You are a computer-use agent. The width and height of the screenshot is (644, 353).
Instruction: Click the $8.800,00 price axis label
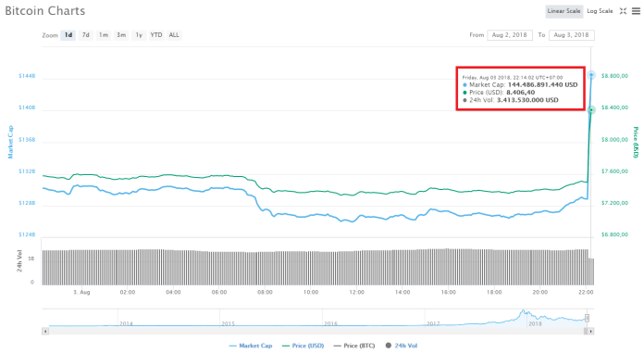[x=614, y=76]
